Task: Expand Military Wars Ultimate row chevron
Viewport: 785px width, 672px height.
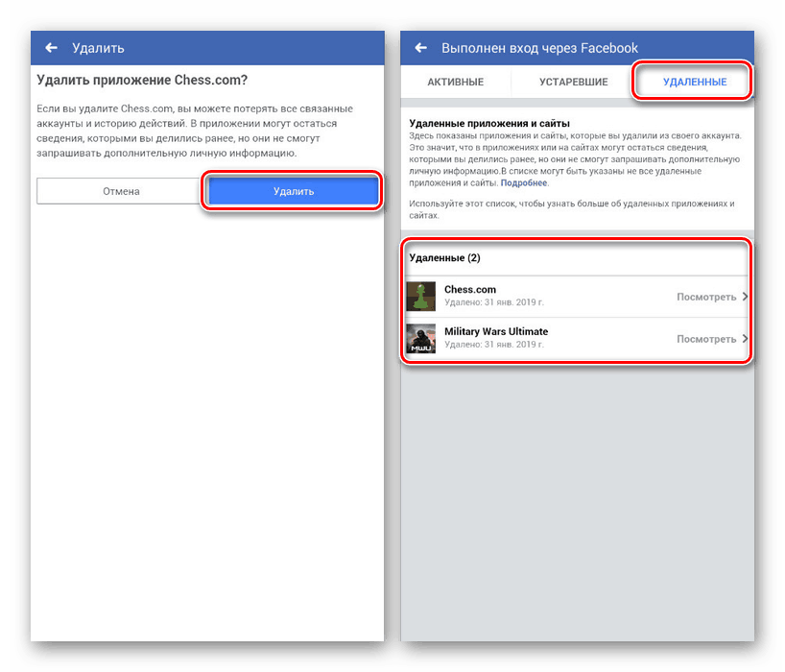Action: [x=745, y=339]
